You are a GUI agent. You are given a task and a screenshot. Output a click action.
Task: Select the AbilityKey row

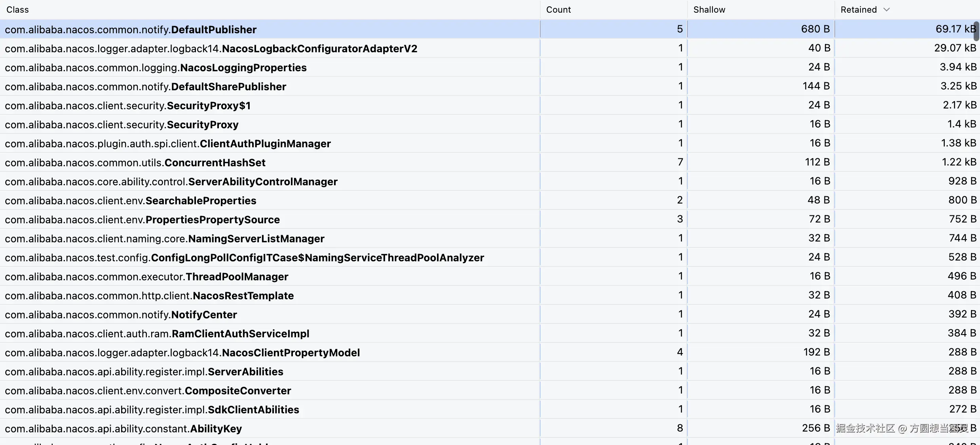(x=490, y=428)
